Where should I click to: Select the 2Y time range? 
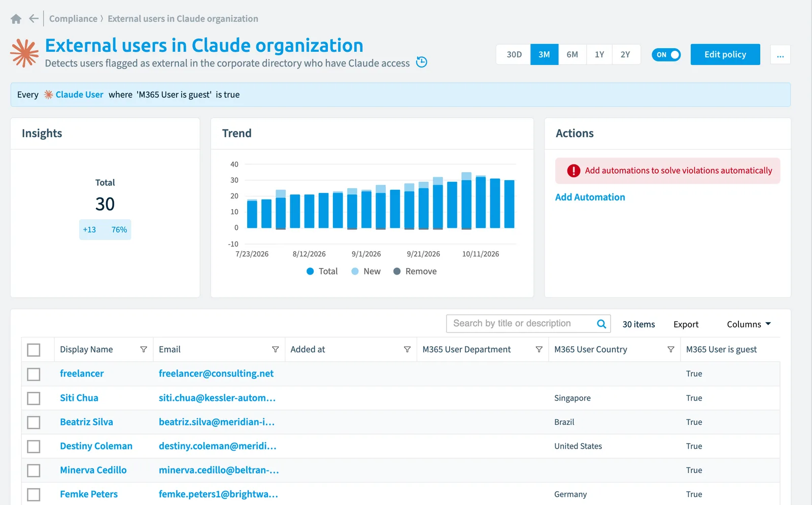(626, 54)
